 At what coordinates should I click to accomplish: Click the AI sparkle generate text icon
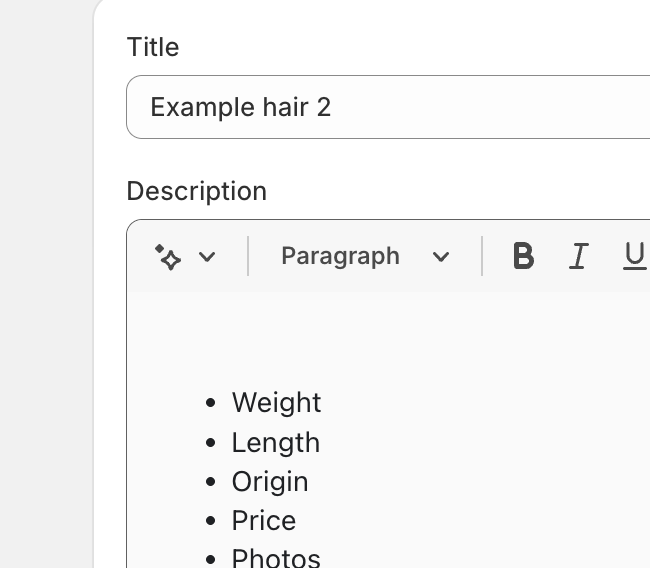(168, 257)
